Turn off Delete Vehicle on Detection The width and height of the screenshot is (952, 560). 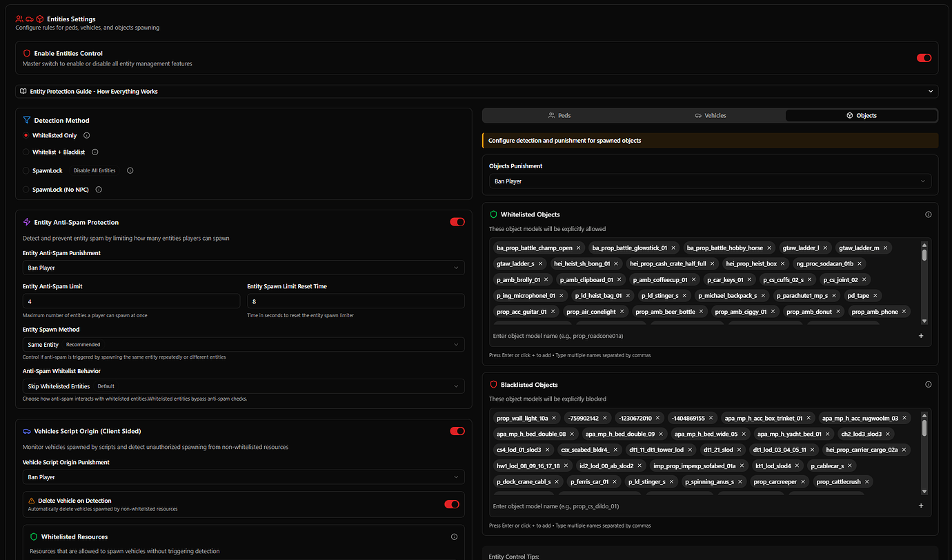coord(452,505)
